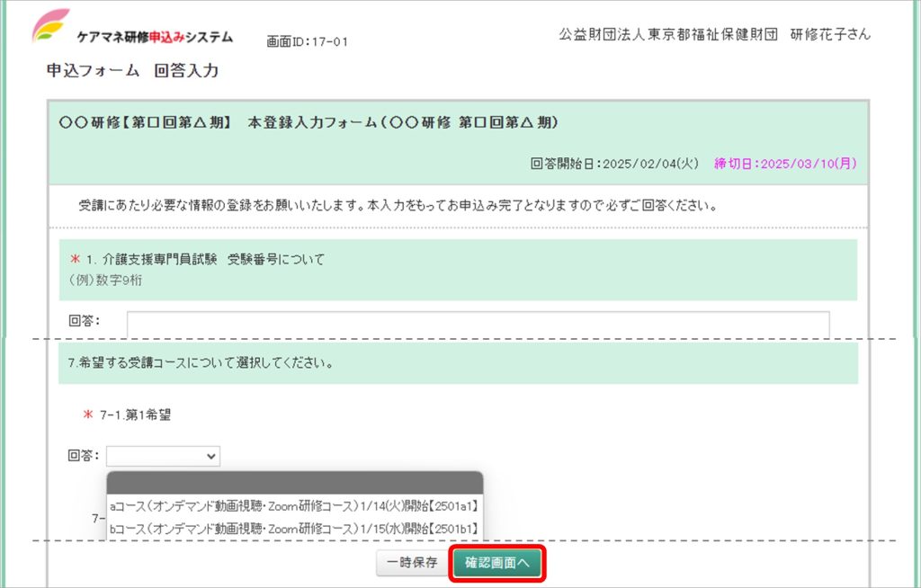Click the red asterisk beside 7-1.第1希望

(x=88, y=415)
